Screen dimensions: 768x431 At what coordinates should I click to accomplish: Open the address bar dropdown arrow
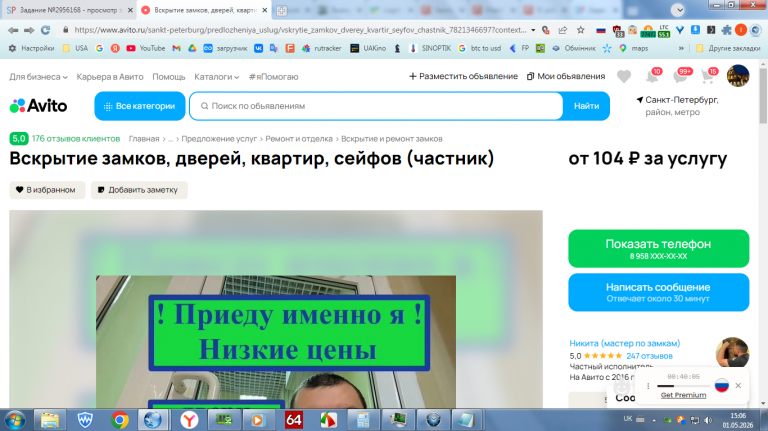[533, 30]
